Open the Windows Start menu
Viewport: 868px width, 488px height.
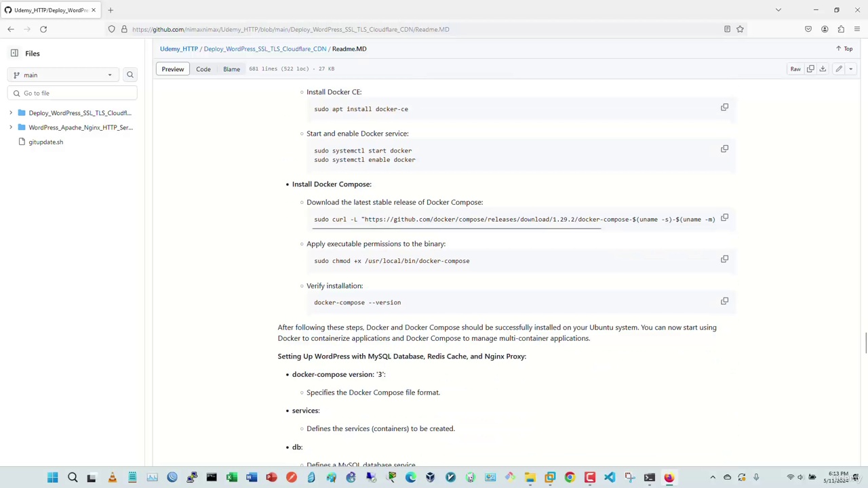point(52,478)
